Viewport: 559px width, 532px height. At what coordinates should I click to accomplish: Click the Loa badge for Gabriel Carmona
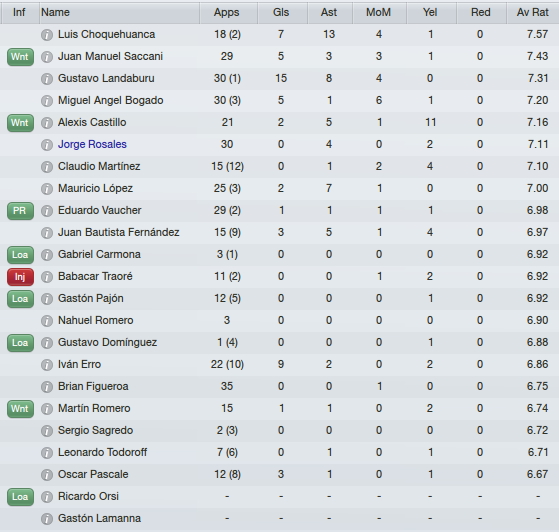(20, 255)
